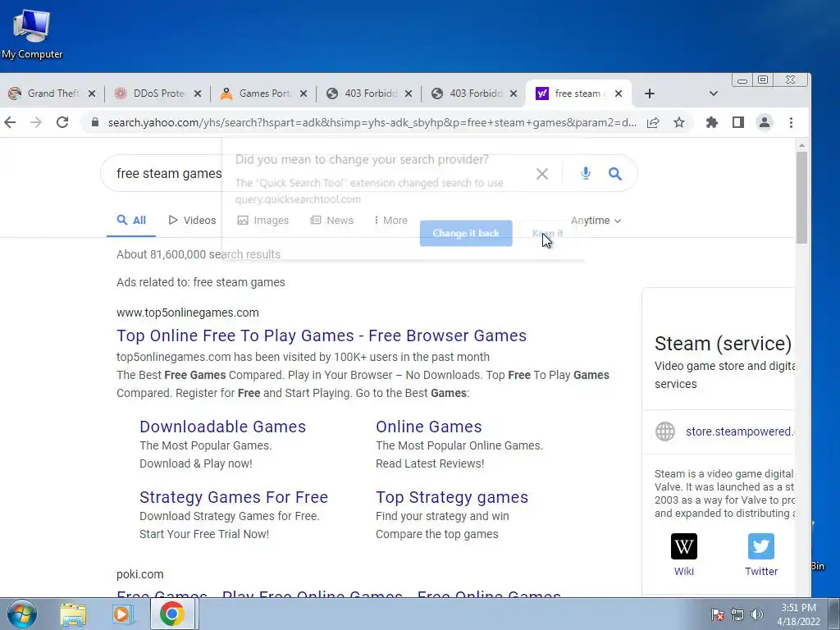Close the Grand Theft tab
840x630 pixels.
[x=92, y=94]
